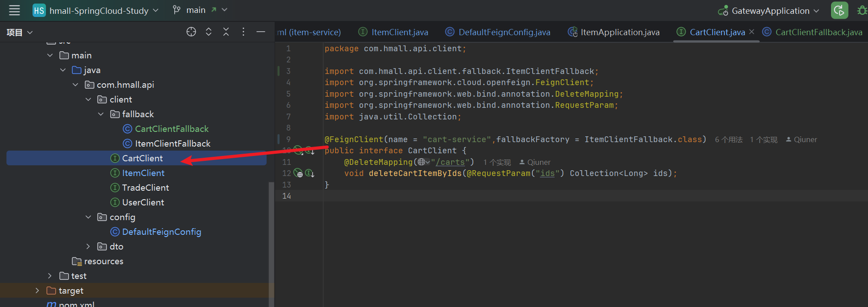The width and height of the screenshot is (868, 307).
Task: Click the "6 个用法" usages hint
Action: pyautogui.click(x=729, y=139)
